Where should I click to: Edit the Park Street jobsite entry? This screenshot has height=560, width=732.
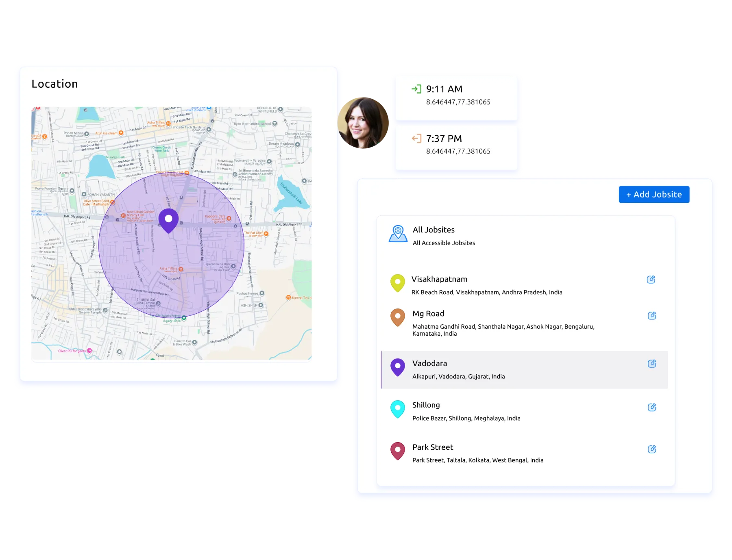[652, 449]
